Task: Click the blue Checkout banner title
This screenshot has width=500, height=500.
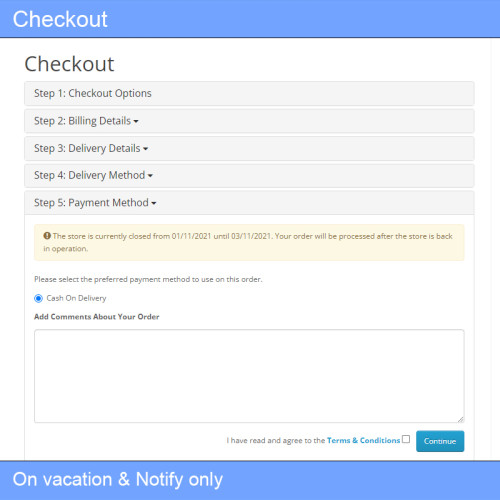Action: [60, 19]
